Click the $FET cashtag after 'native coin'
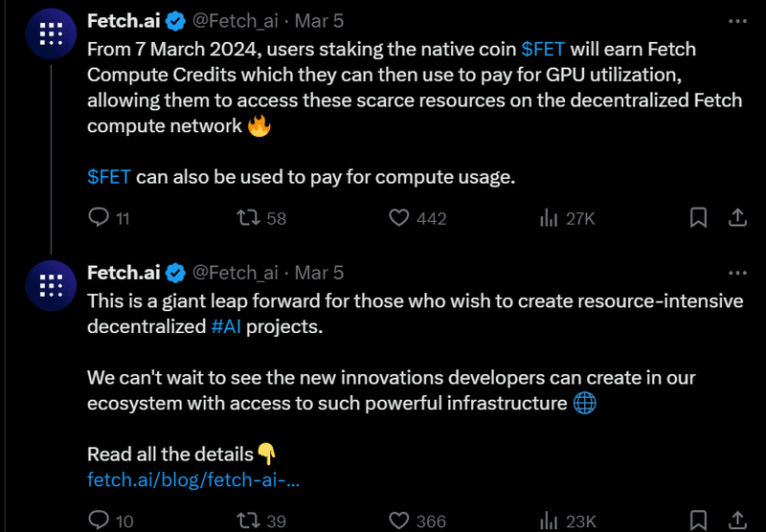The height and width of the screenshot is (532, 766). [543, 50]
